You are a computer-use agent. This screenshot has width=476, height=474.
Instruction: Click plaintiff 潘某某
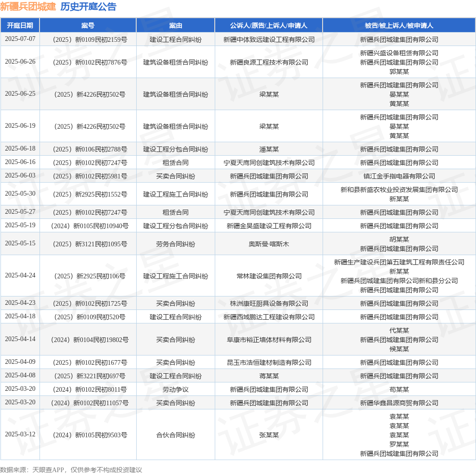pos(269,149)
